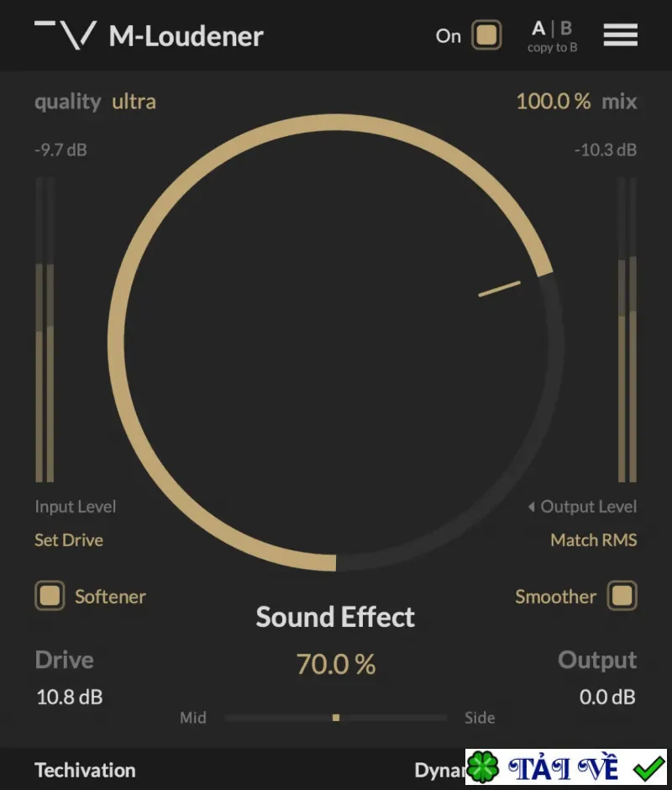
Task: Click the Output 0.0 dB value
Action: click(x=607, y=698)
